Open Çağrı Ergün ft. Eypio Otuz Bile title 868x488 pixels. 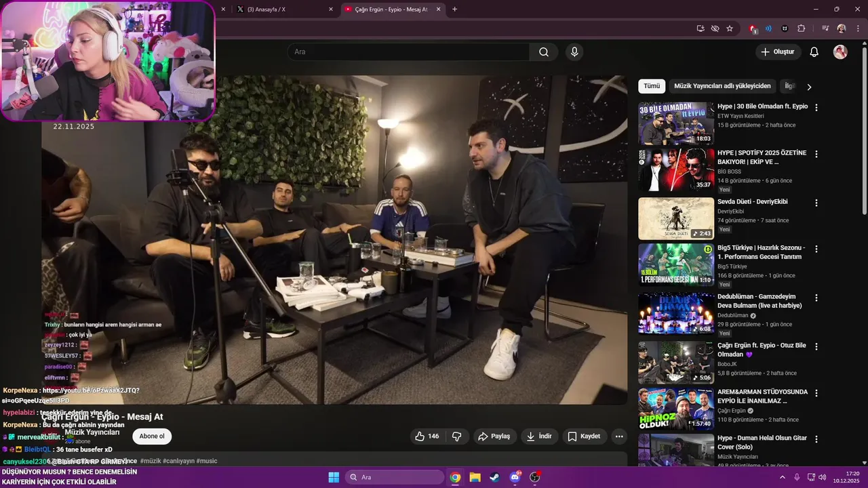point(762,350)
